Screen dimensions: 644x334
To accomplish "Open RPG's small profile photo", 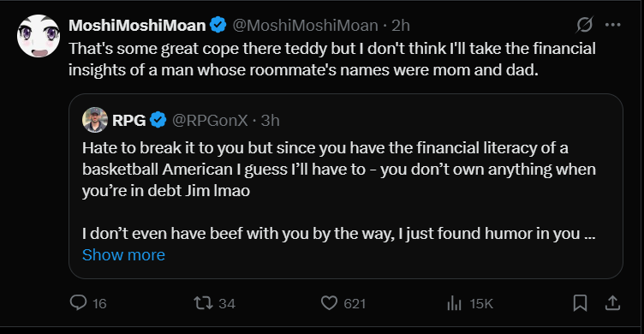I will click(x=95, y=120).
